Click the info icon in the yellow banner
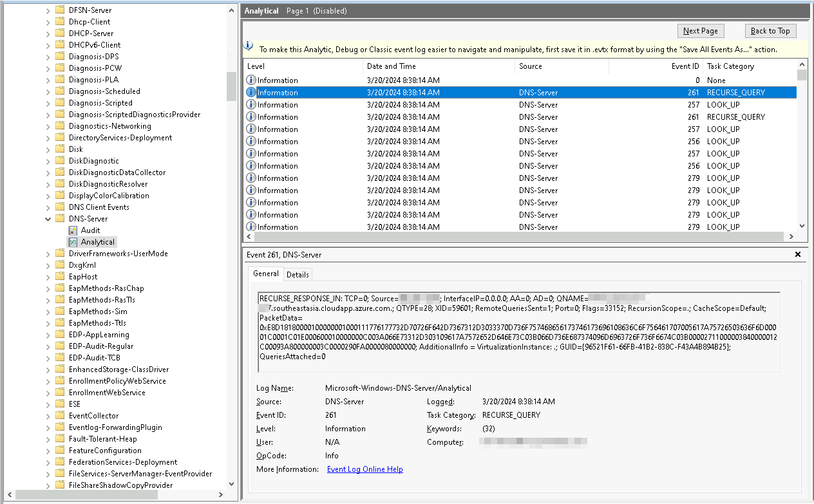 [249, 44]
